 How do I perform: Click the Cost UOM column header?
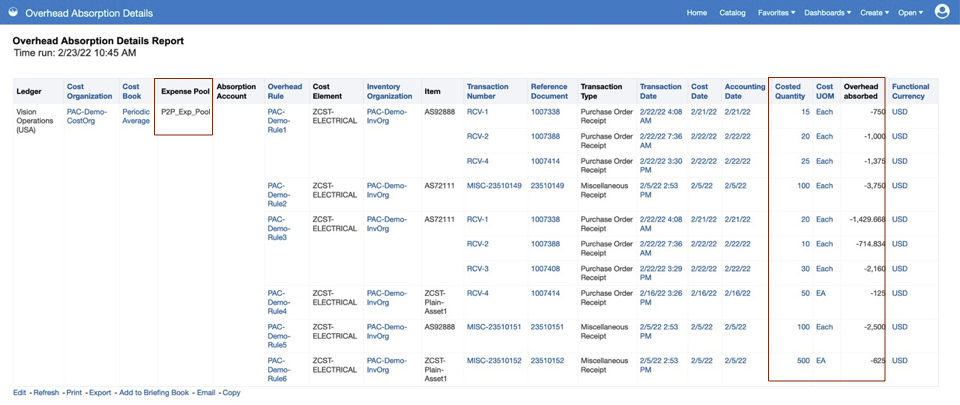825,91
